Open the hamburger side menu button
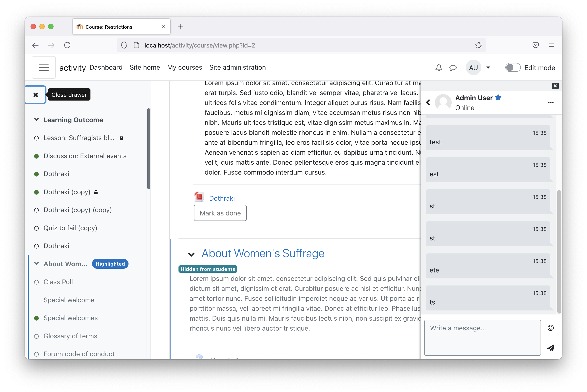 [x=44, y=67]
